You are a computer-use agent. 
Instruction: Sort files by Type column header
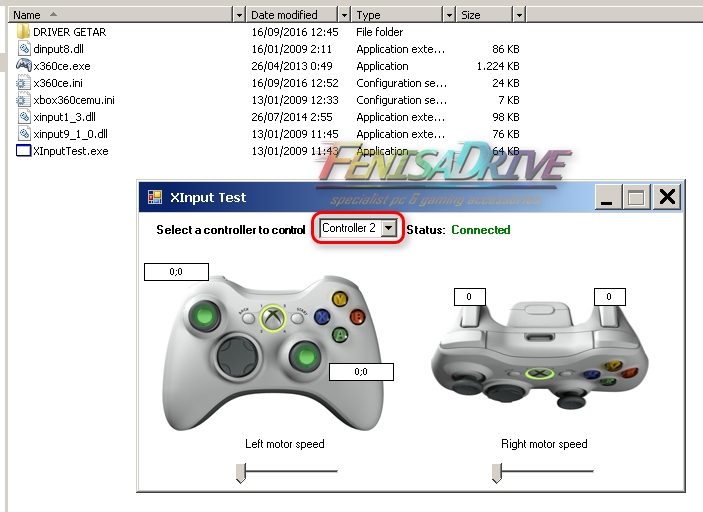397,15
